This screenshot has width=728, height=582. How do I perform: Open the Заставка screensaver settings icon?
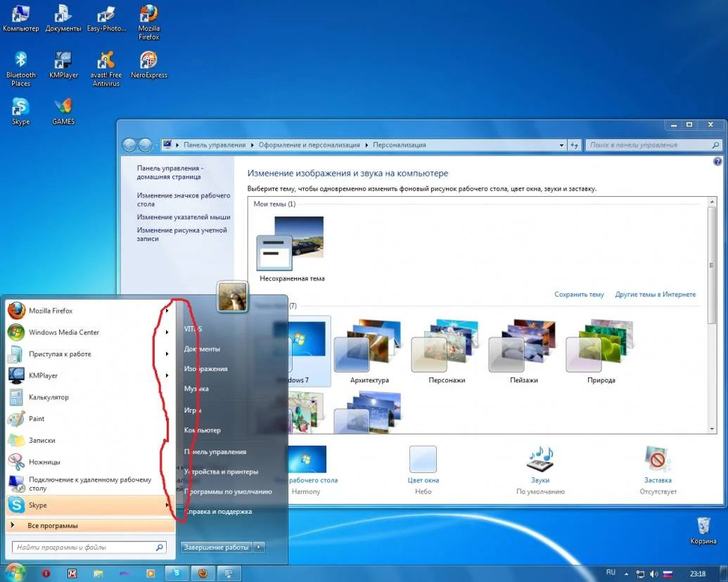658,460
